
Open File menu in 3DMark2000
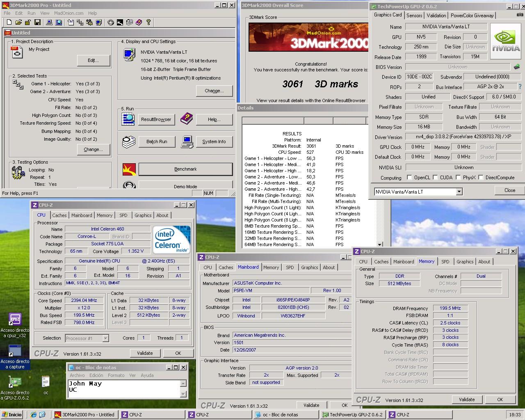[x=7, y=13]
